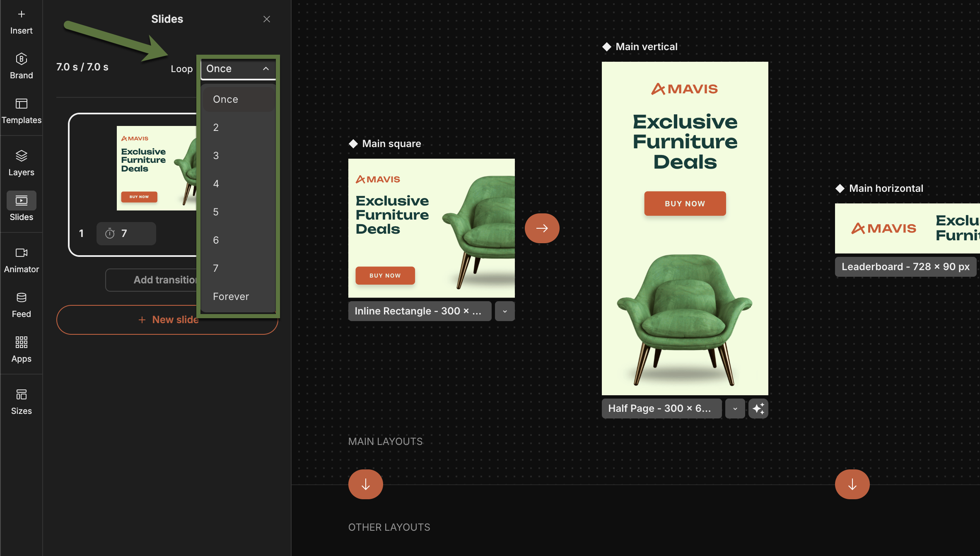Show the Layers panel
Image resolution: width=980 pixels, height=556 pixels.
point(21,163)
